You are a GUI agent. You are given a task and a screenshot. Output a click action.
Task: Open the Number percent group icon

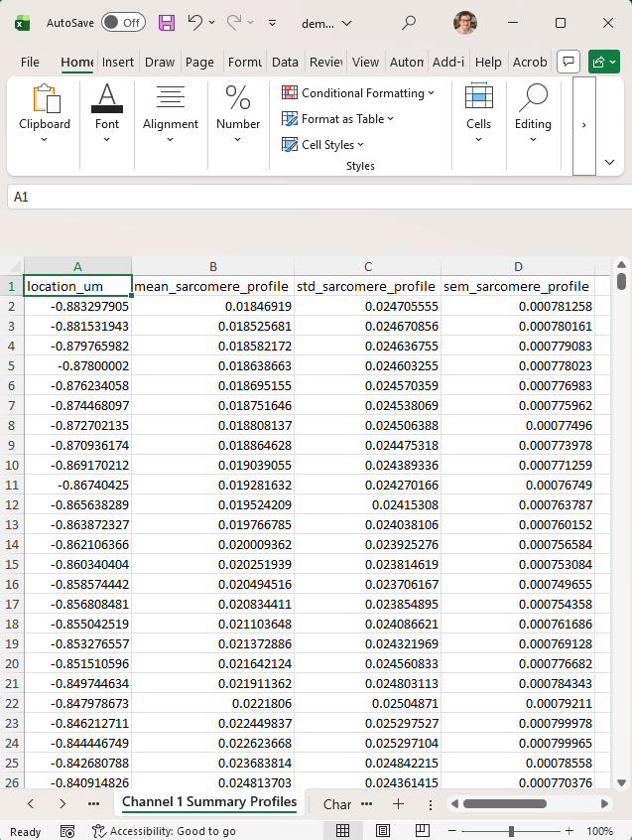point(238,98)
